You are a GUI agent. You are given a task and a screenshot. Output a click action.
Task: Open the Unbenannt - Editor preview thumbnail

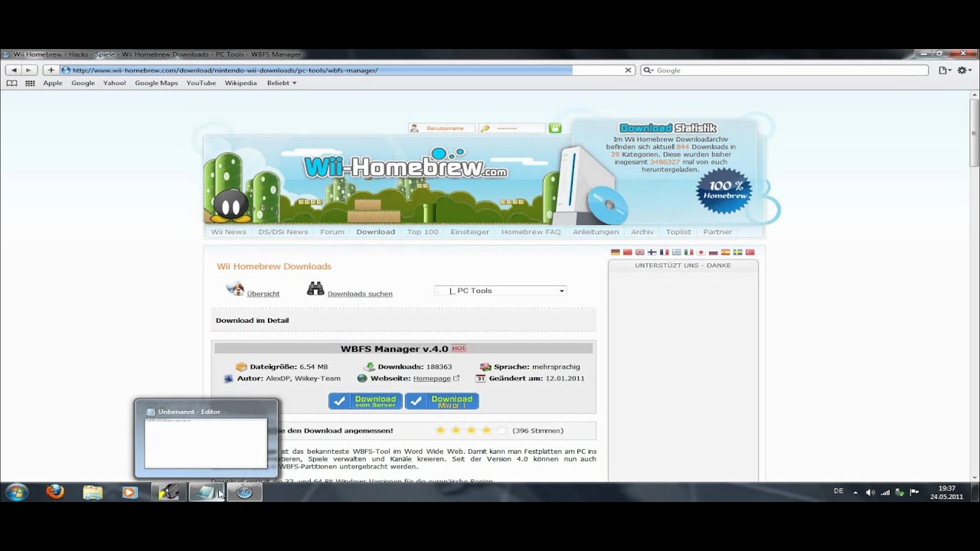206,442
